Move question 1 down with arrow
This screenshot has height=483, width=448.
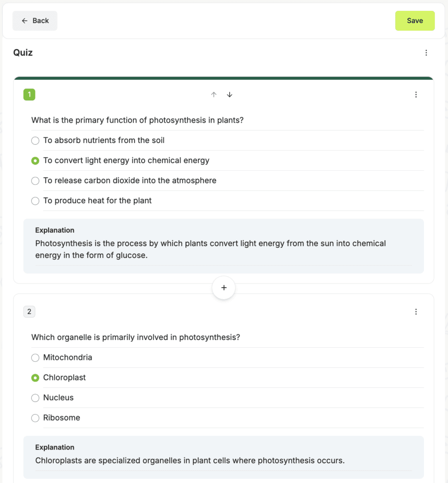click(x=229, y=94)
